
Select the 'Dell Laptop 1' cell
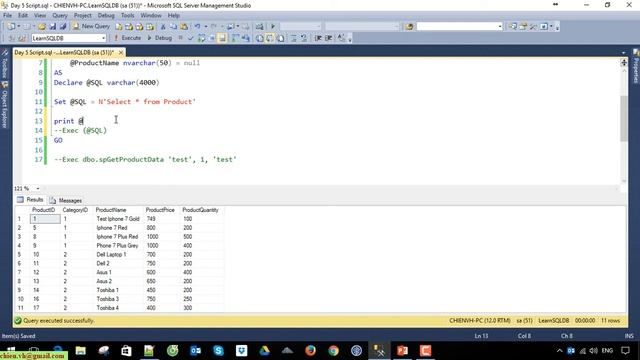[x=118, y=254]
